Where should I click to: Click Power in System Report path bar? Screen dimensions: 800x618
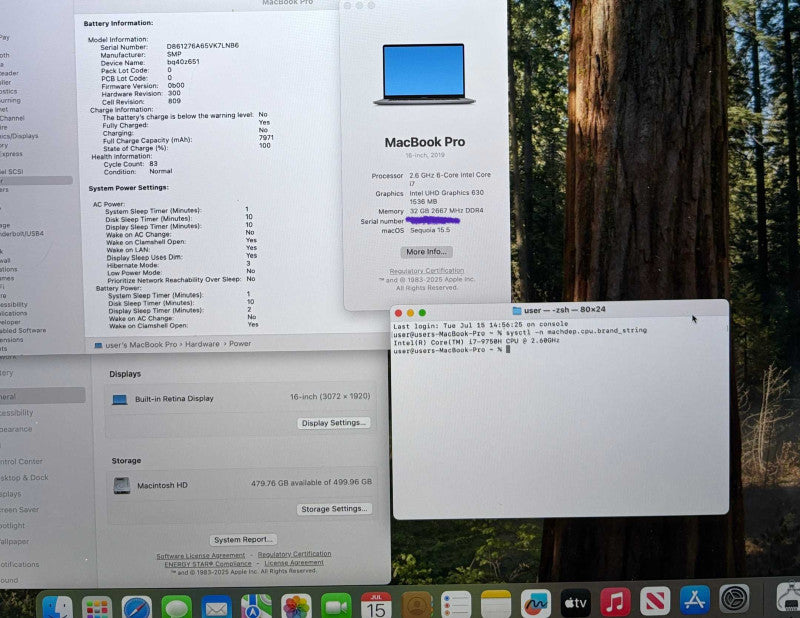click(x=240, y=344)
